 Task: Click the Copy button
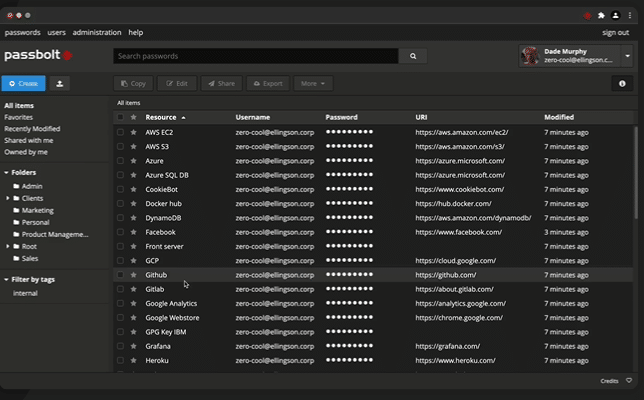(x=133, y=84)
